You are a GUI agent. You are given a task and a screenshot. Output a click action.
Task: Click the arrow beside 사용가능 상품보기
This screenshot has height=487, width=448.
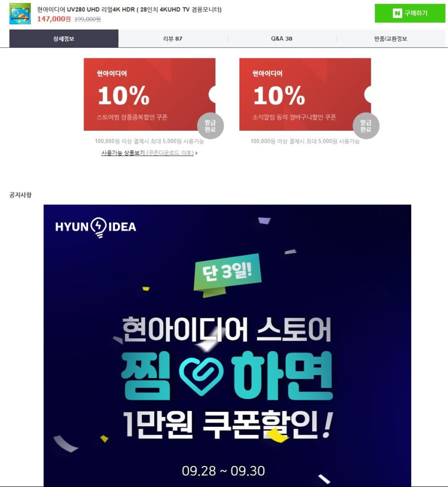(x=196, y=153)
